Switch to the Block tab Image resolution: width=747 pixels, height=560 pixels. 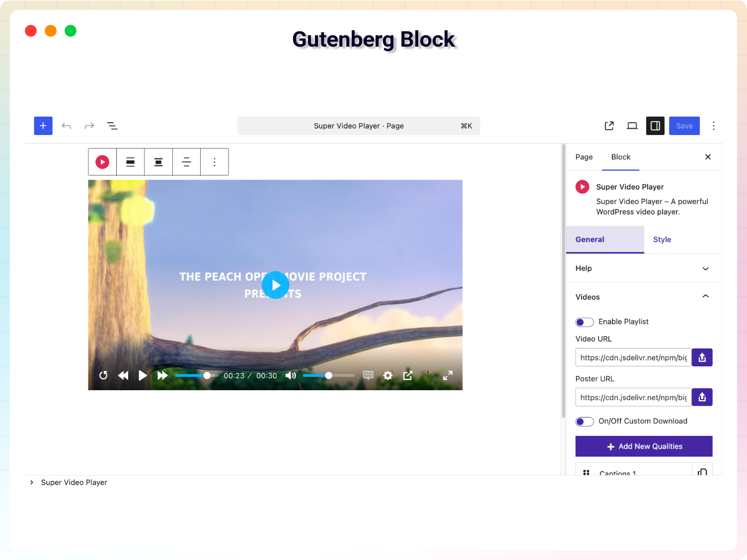621,157
